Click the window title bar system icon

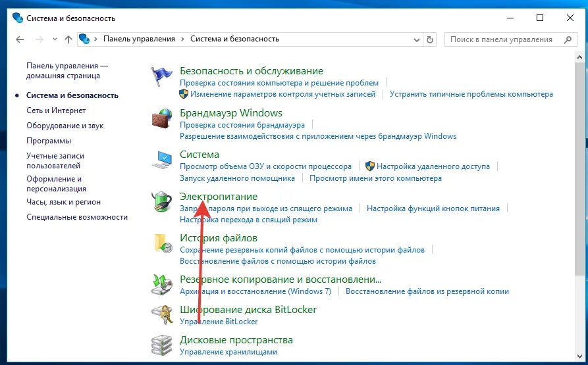point(18,18)
